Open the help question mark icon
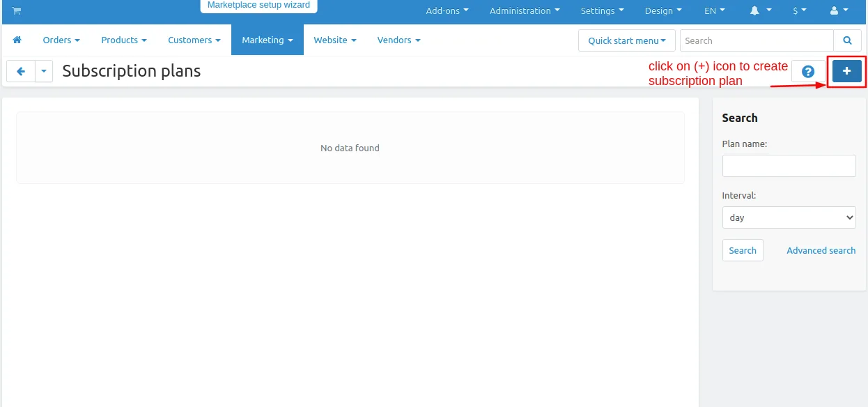This screenshot has height=407, width=868. click(x=808, y=71)
